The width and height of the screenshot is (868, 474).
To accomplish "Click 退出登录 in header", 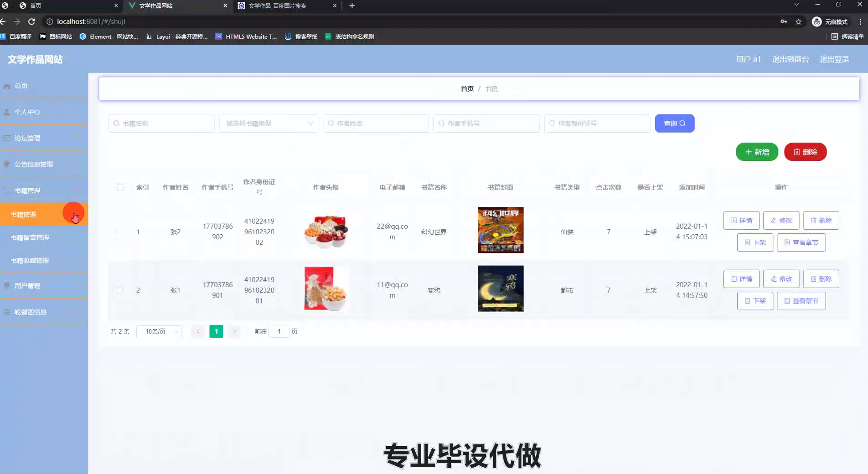I will coord(834,59).
